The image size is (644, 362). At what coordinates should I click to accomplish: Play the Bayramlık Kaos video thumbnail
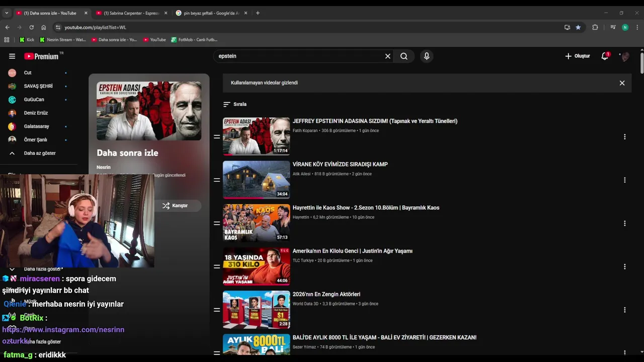(256, 223)
